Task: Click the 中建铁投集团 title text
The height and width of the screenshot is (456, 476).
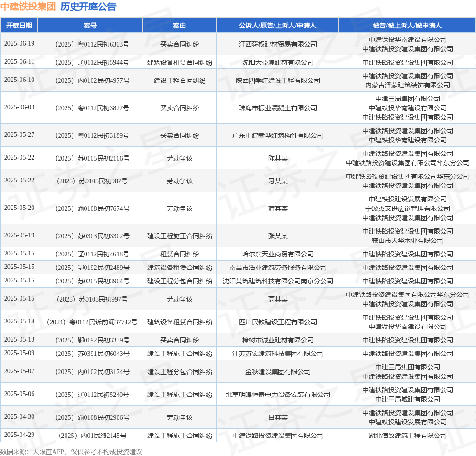Action: point(28,7)
